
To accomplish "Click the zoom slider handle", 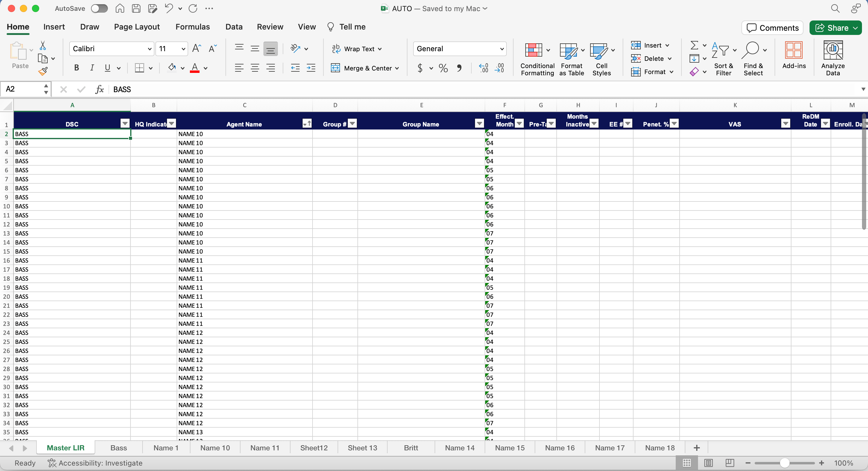I will point(784,463).
